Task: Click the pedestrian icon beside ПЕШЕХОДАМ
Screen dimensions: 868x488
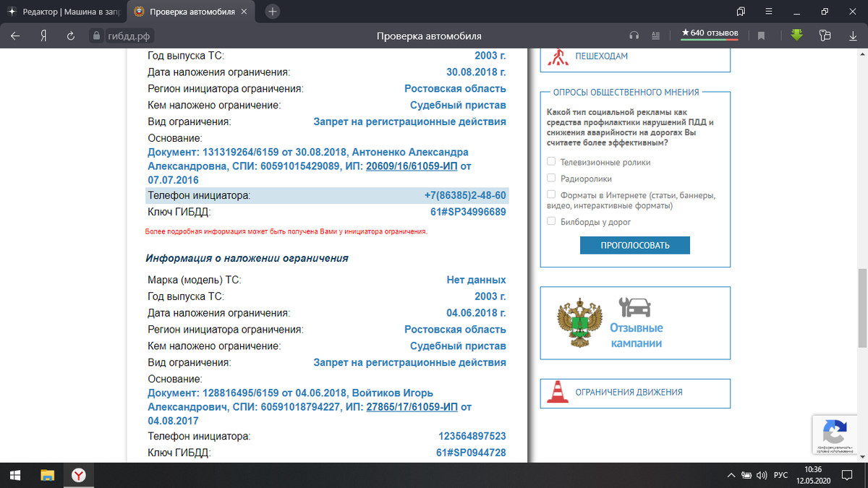Action: tap(558, 56)
